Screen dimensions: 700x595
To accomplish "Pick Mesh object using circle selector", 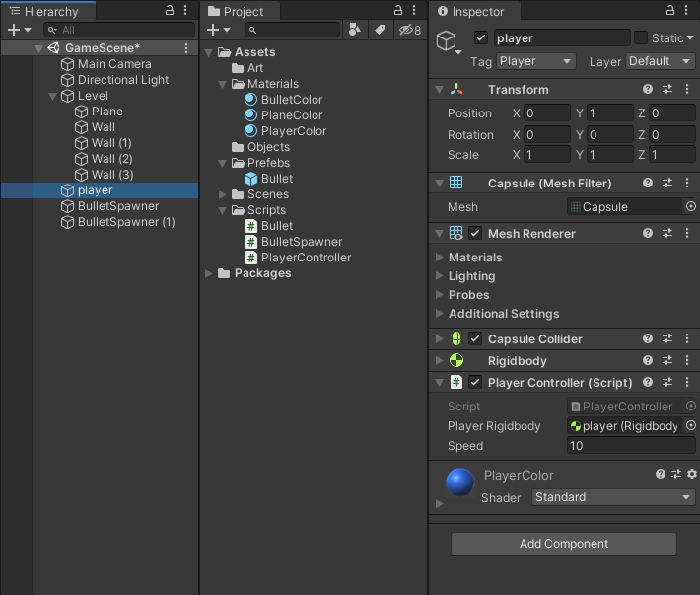I will click(x=690, y=206).
